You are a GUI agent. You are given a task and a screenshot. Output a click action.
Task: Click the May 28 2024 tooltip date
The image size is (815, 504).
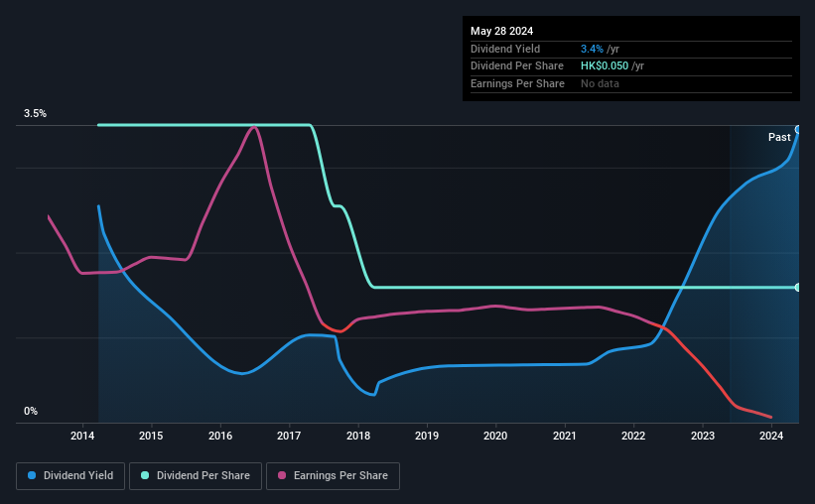[x=501, y=31]
